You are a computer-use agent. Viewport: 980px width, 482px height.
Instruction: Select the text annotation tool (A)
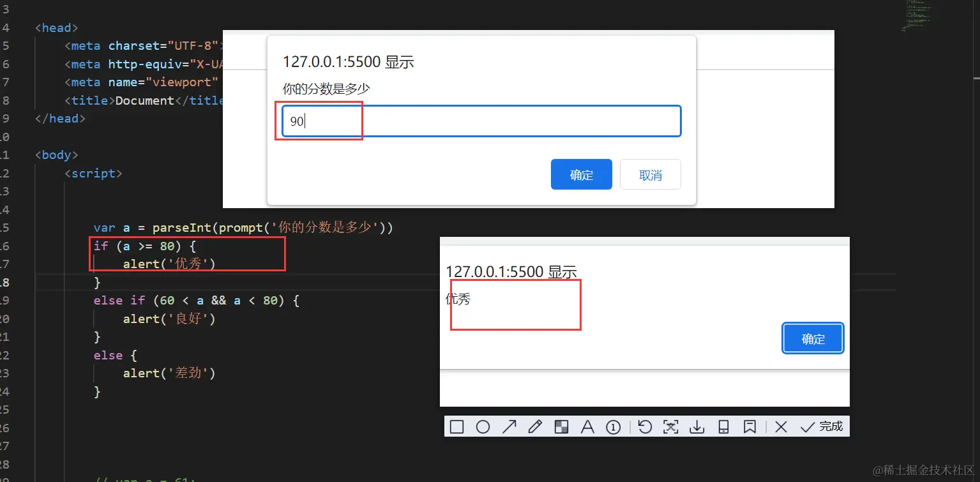tap(587, 427)
